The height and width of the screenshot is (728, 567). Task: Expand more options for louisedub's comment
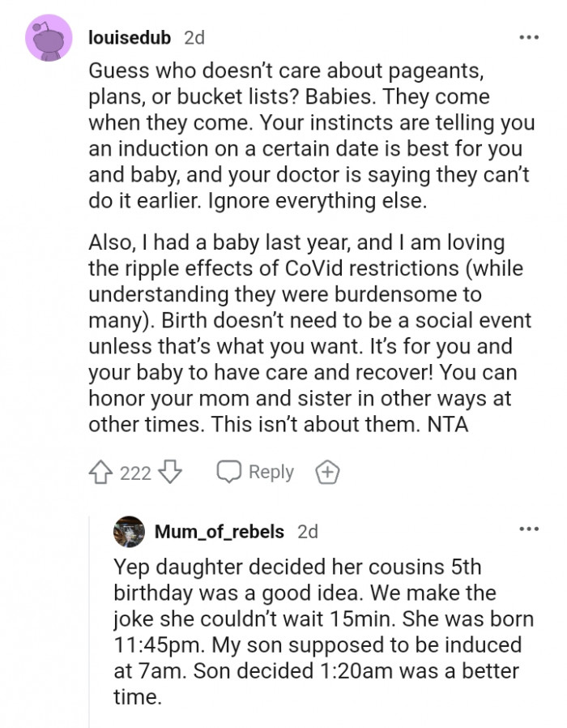(x=531, y=36)
